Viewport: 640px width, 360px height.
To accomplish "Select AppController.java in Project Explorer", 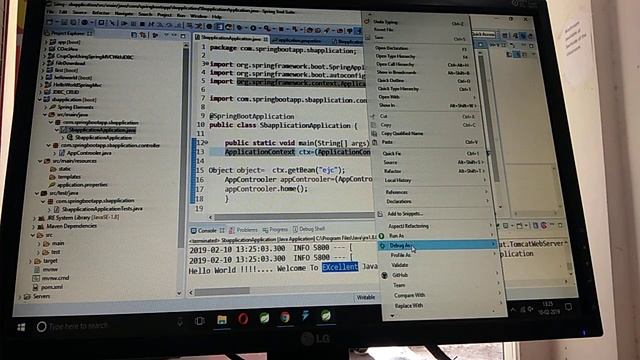I will [89, 153].
